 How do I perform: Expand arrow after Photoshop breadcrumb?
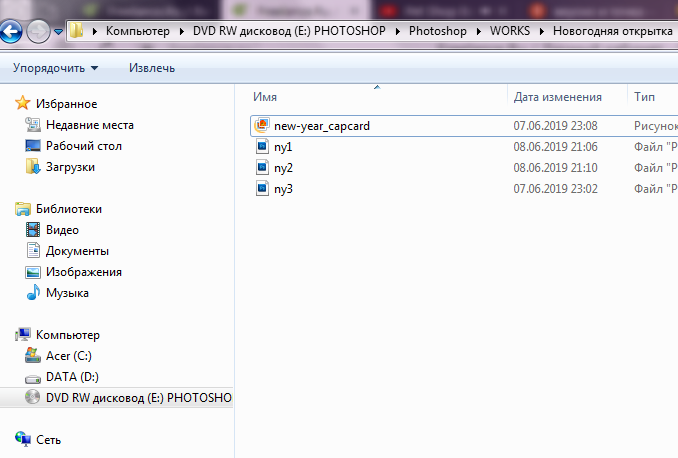point(479,31)
